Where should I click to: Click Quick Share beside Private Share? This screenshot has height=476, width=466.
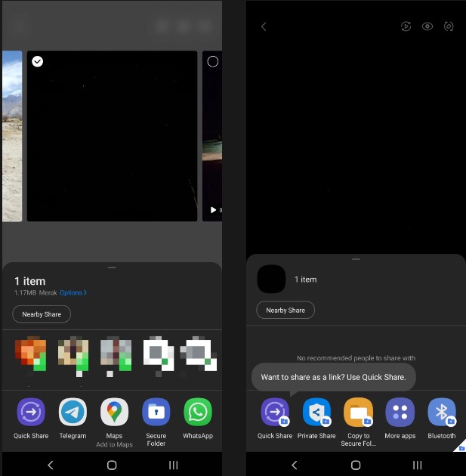pos(275,413)
